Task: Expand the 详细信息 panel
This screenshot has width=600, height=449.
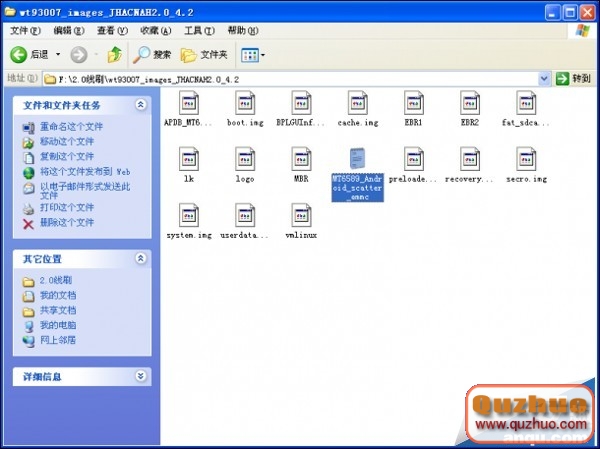Action: click(140, 376)
